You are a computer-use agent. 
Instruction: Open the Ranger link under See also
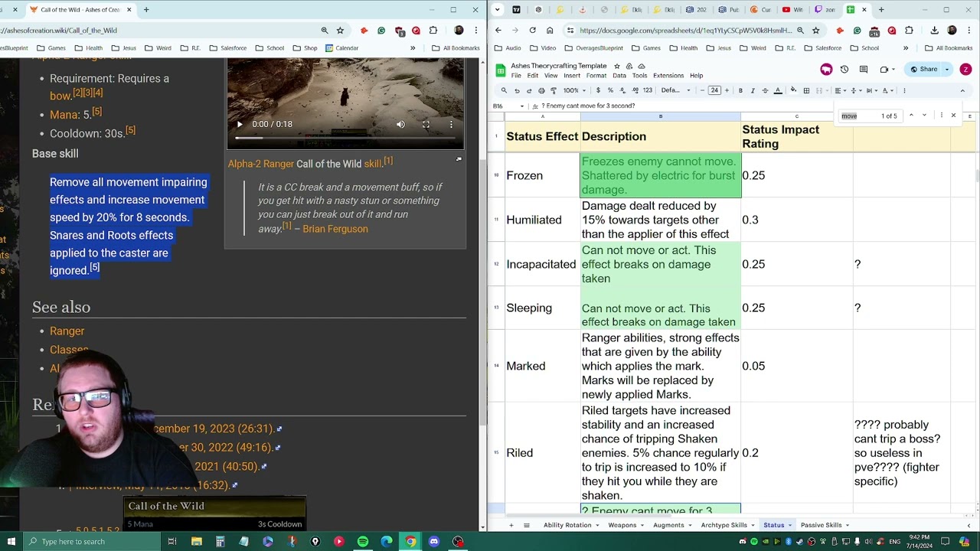[67, 331]
